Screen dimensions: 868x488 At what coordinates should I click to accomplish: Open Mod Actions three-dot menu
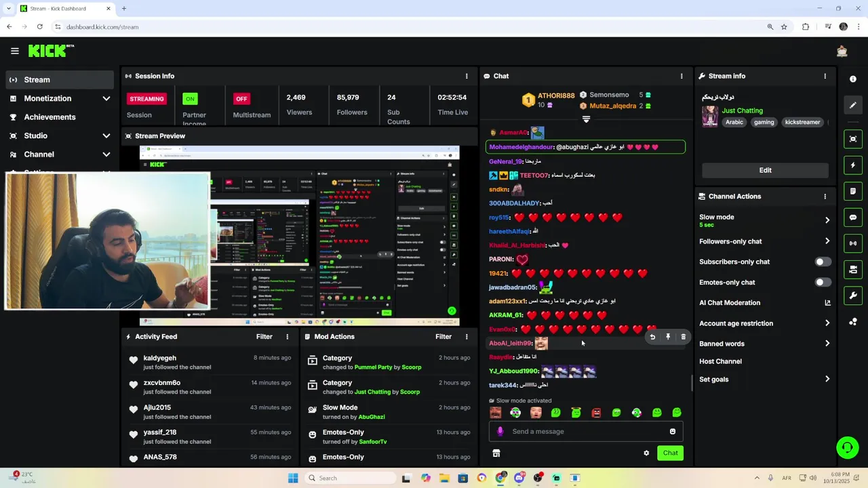(466, 337)
